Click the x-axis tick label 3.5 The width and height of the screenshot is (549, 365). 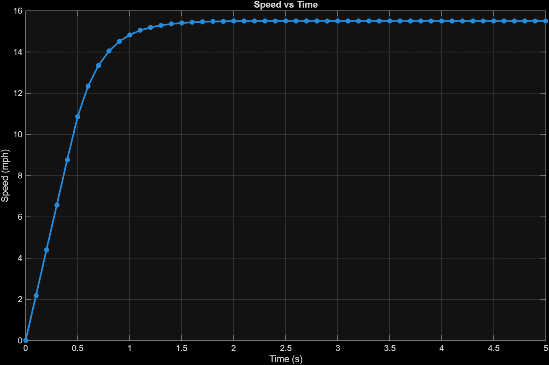(x=389, y=348)
